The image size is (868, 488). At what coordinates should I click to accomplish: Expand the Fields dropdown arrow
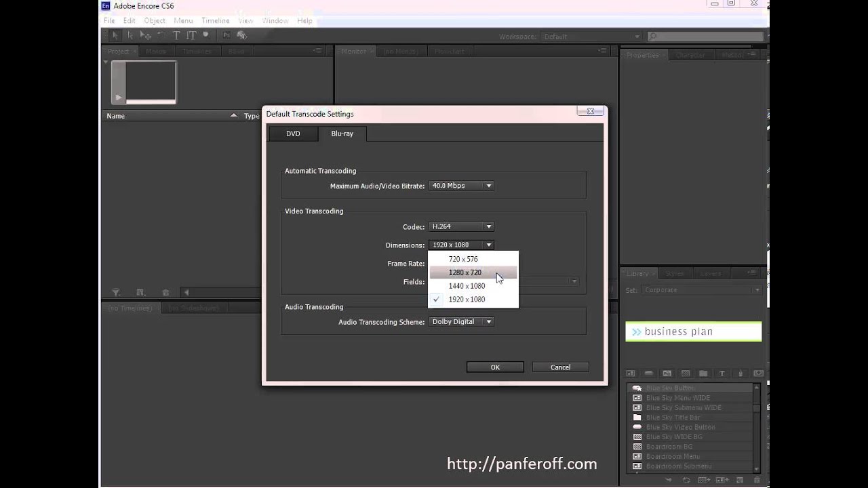[574, 281]
